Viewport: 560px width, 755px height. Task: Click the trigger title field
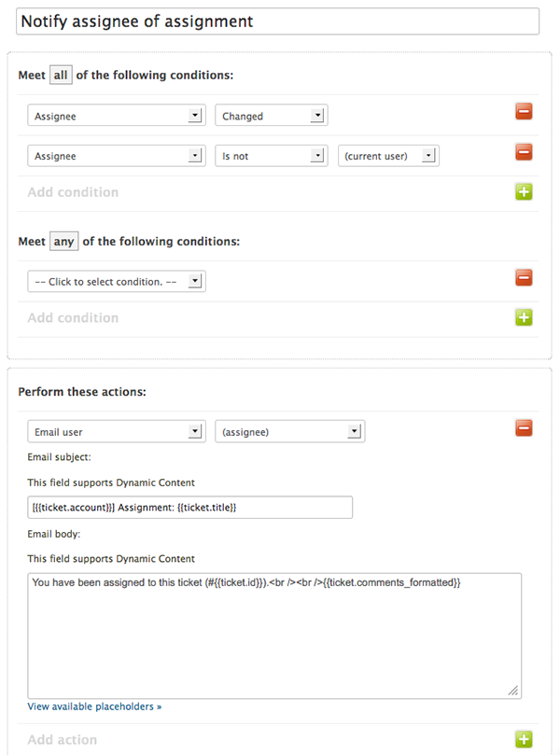click(277, 21)
